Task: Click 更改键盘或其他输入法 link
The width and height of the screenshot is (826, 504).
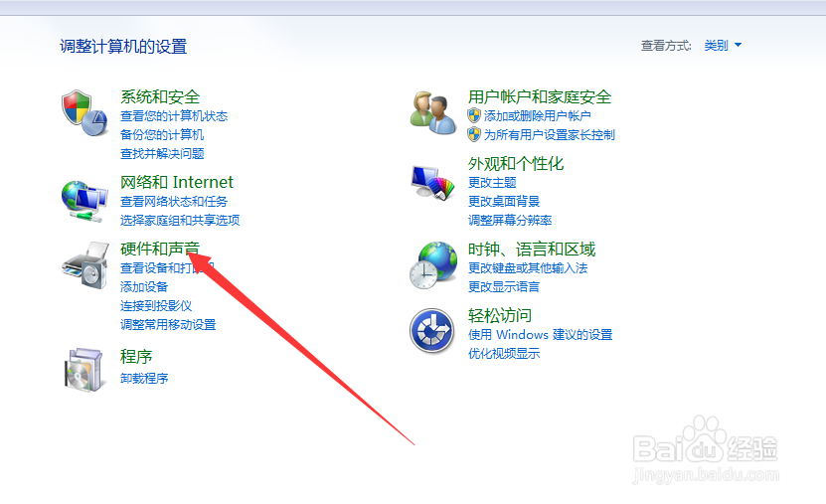Action: [x=528, y=268]
